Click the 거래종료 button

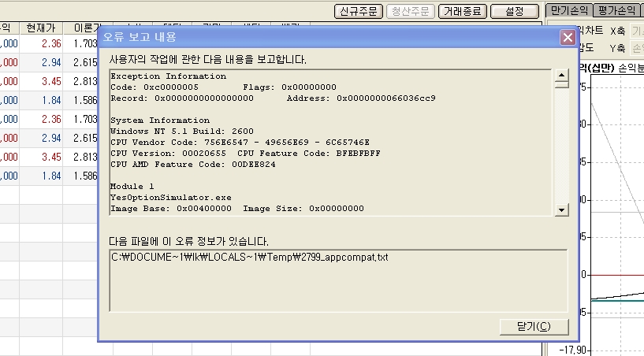pyautogui.click(x=462, y=11)
